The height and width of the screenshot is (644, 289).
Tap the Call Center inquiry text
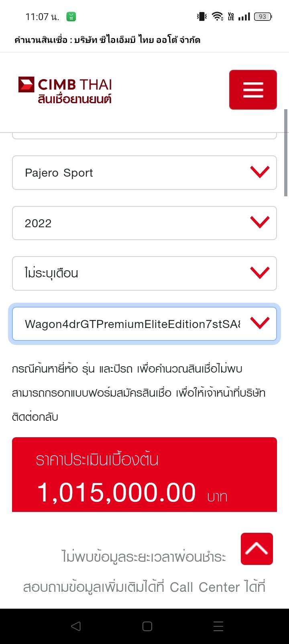(144, 587)
